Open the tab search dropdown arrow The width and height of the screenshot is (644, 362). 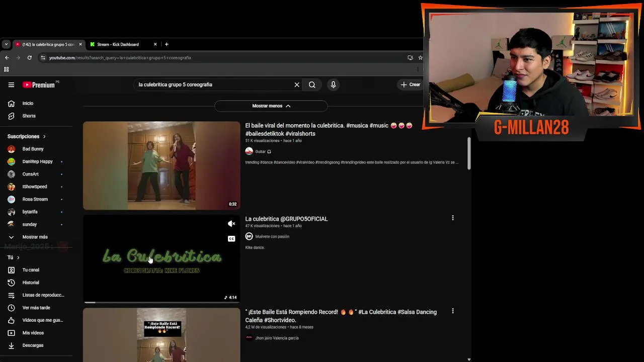click(x=6, y=44)
